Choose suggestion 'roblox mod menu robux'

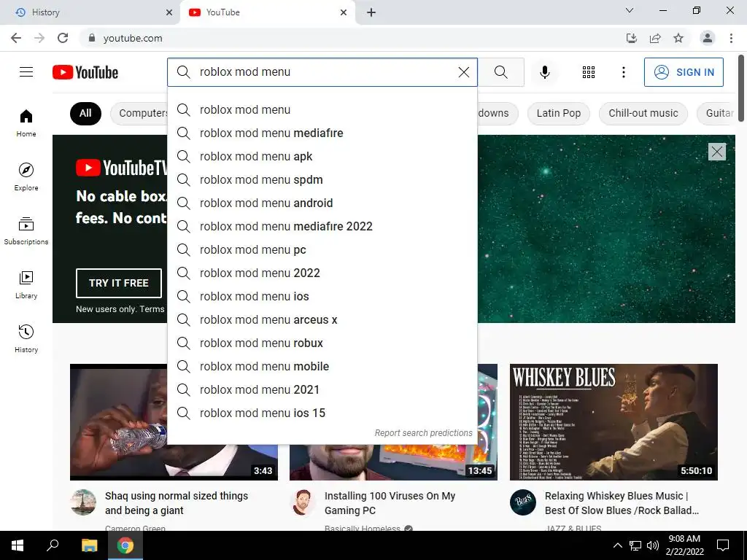pyautogui.click(x=322, y=343)
